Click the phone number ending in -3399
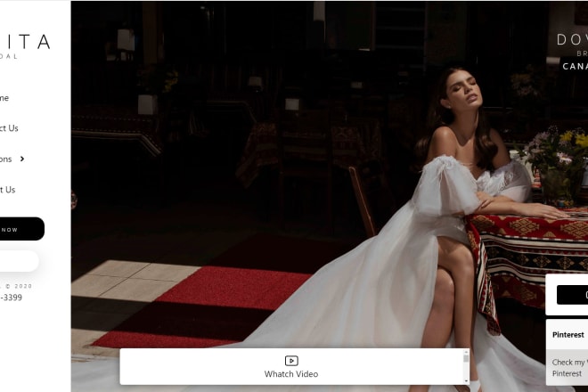588x392 pixels. (x=11, y=297)
